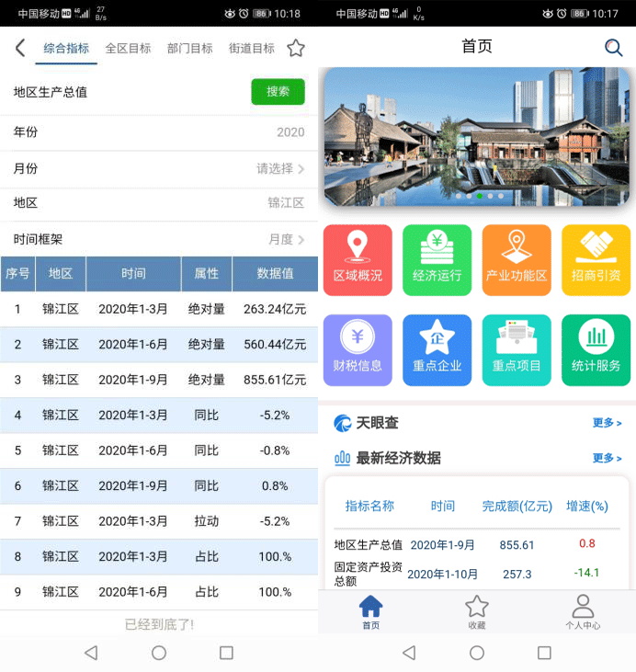Open the 统计服务 chart tile
This screenshot has width=636, height=672.
click(x=596, y=350)
